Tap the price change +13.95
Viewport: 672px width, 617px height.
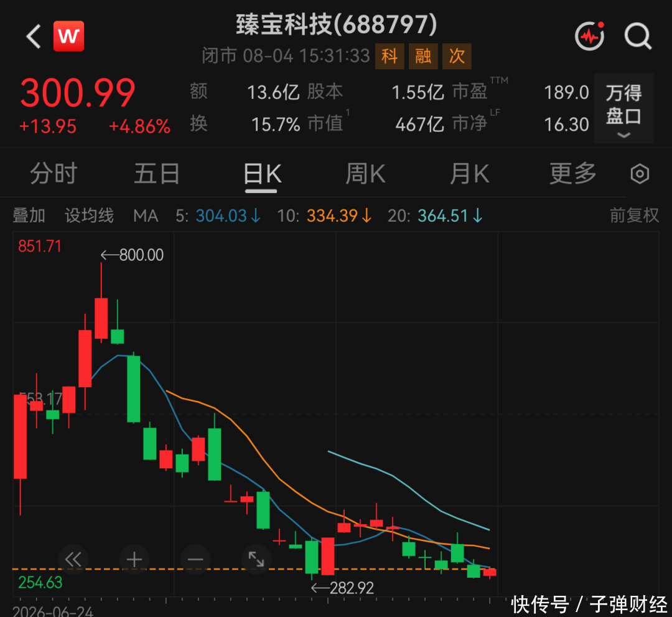(48, 127)
